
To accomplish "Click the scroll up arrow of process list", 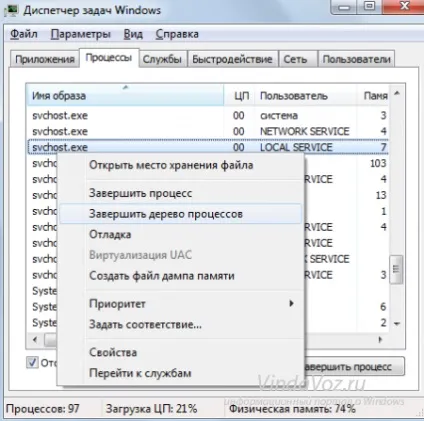I will coord(397,93).
